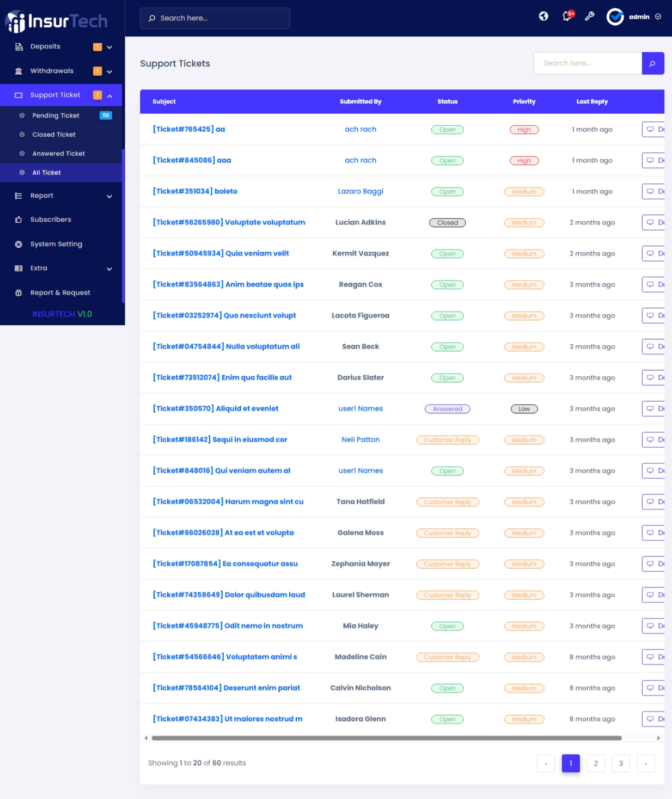
Task: Click the Pending Ticket 50 count badge
Action: point(106,115)
